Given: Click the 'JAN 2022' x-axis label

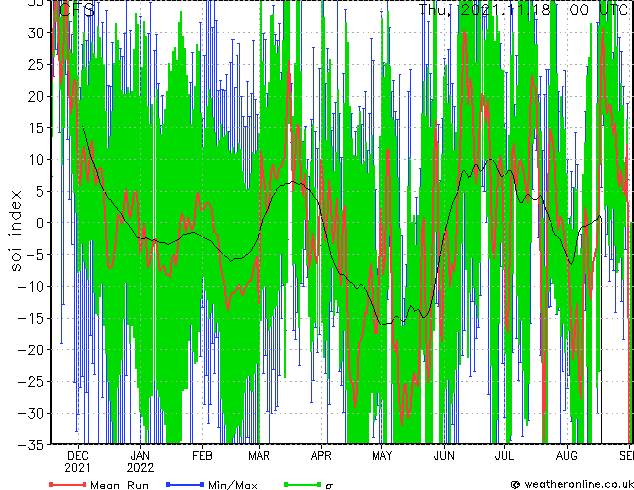Looking at the screenshot, I should pos(140,462).
